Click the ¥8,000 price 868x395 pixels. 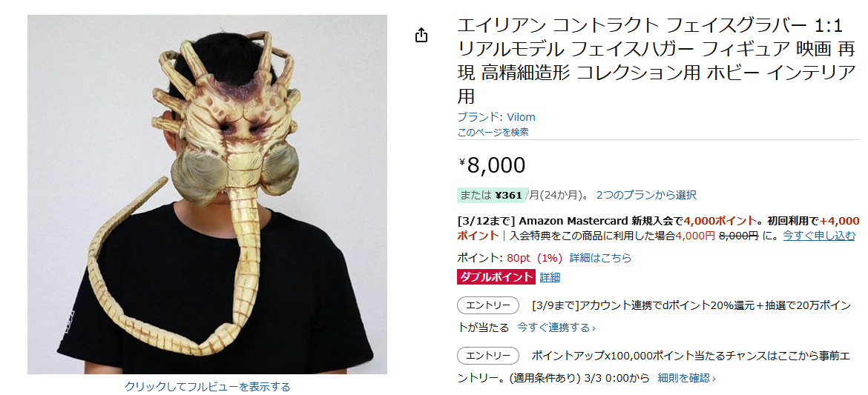pyautogui.click(x=492, y=165)
